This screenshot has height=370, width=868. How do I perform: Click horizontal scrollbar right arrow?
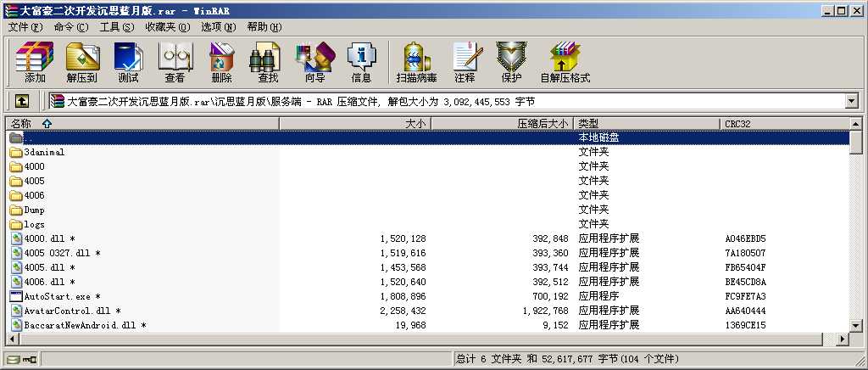tap(843, 339)
